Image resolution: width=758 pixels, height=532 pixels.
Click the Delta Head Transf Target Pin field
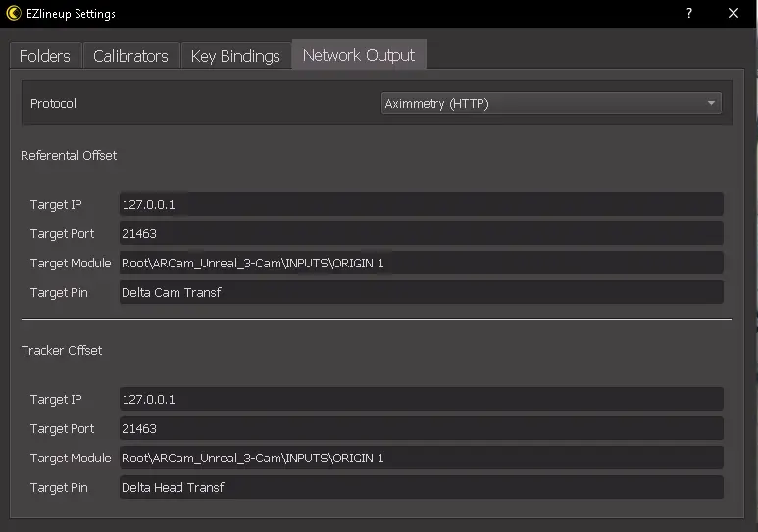coord(421,487)
